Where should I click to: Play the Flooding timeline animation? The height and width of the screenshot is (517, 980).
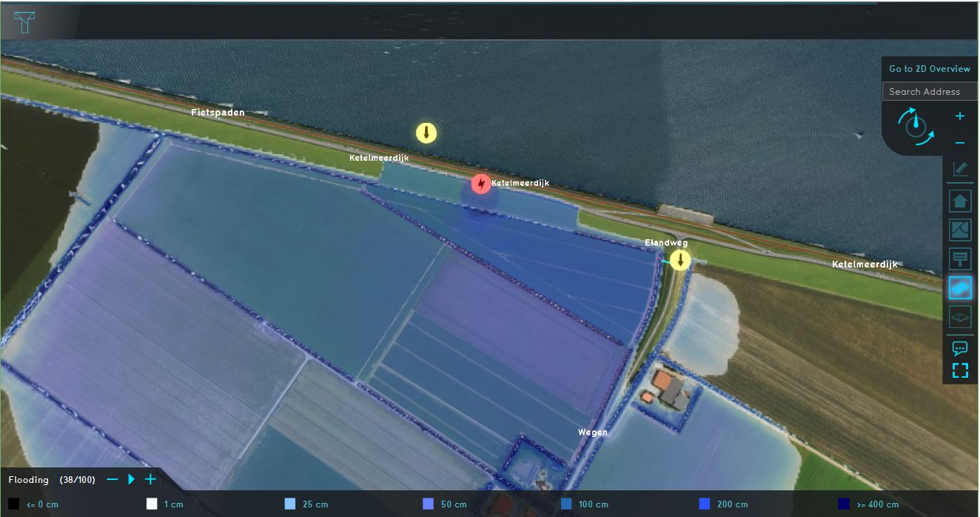[132, 479]
